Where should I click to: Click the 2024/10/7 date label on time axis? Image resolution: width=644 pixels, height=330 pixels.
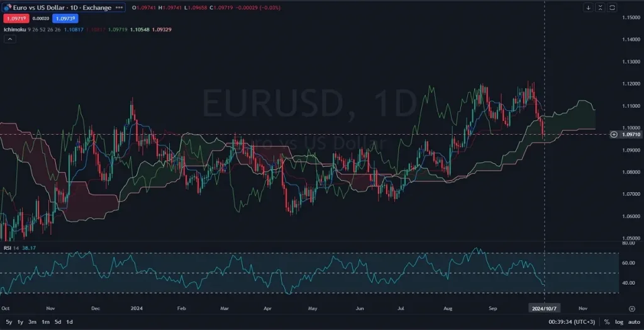544,308
